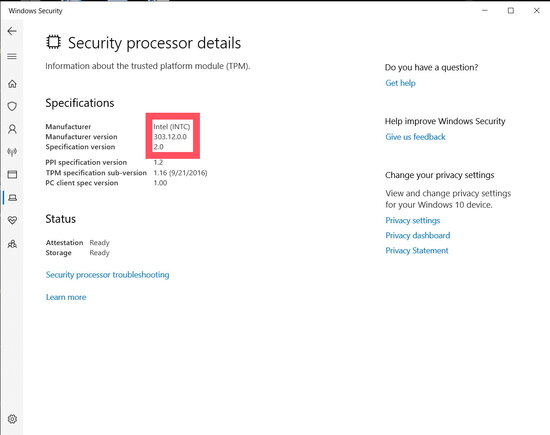Open Family options icon
The image size is (550, 435).
tap(12, 243)
